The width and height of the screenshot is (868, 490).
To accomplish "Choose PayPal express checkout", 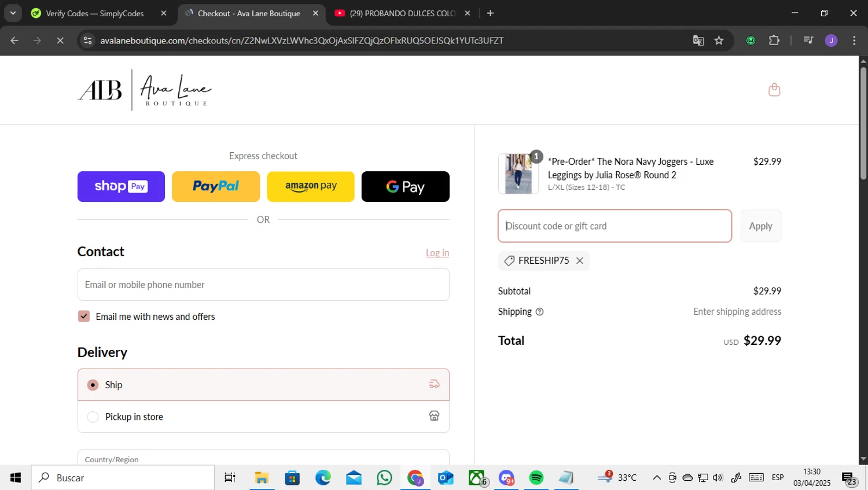I will click(216, 186).
